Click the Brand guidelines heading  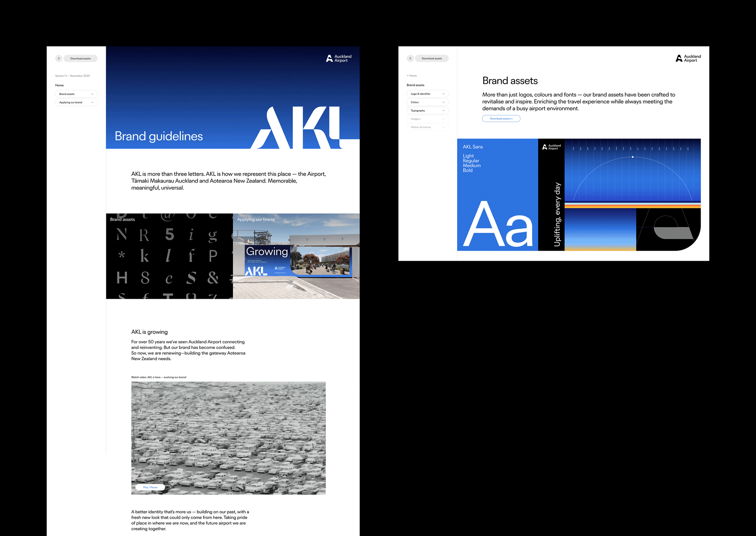(x=159, y=136)
